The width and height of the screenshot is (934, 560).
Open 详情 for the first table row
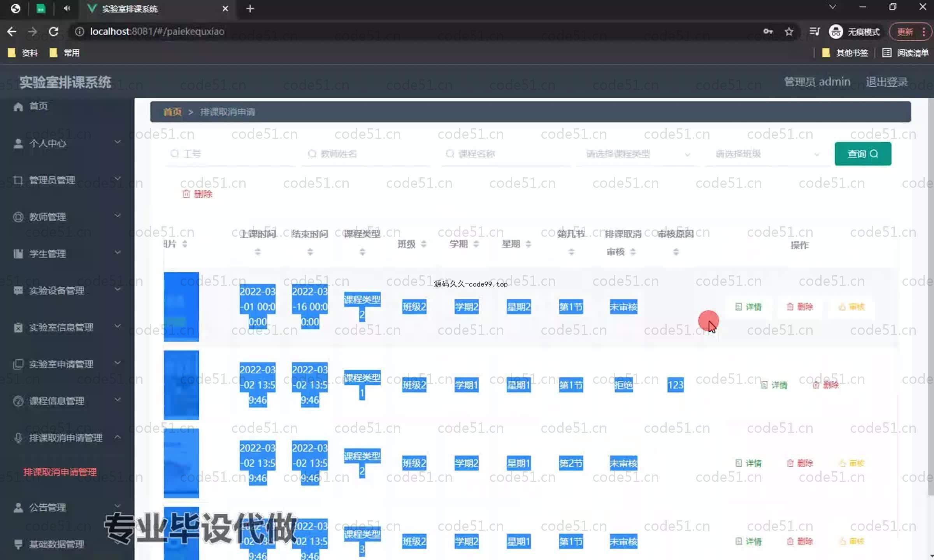pos(748,307)
